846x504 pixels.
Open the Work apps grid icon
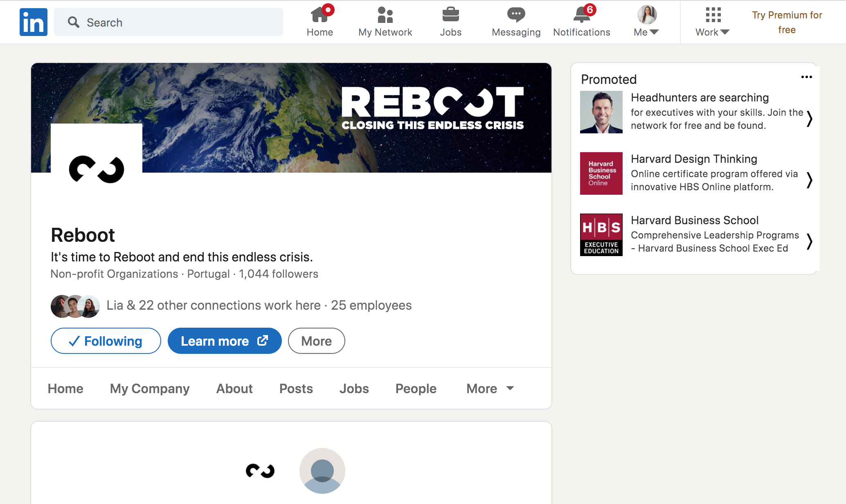(x=713, y=15)
